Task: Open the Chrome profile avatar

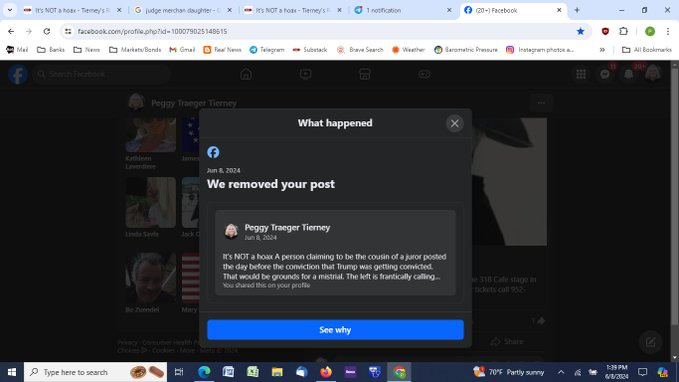Action: tap(650, 31)
